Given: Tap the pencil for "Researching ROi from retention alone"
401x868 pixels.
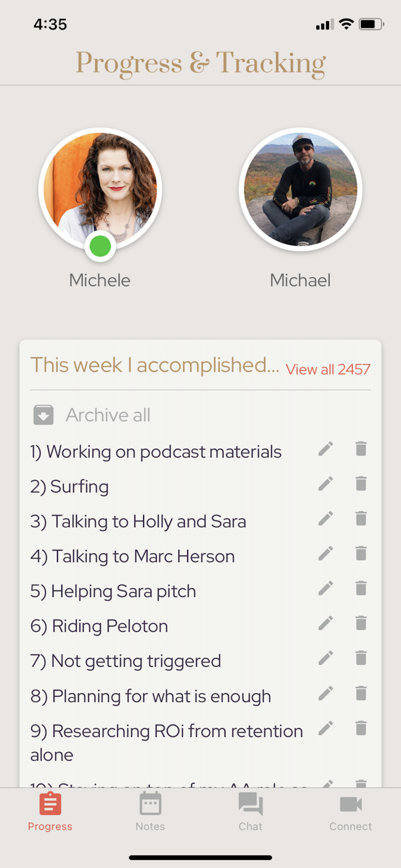Looking at the screenshot, I should coord(326,728).
